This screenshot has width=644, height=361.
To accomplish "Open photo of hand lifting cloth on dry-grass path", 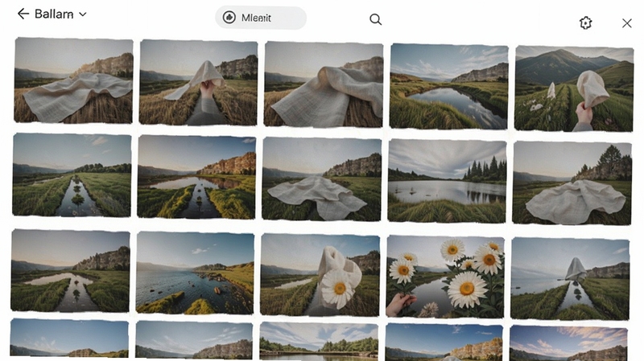I will click(x=198, y=83).
